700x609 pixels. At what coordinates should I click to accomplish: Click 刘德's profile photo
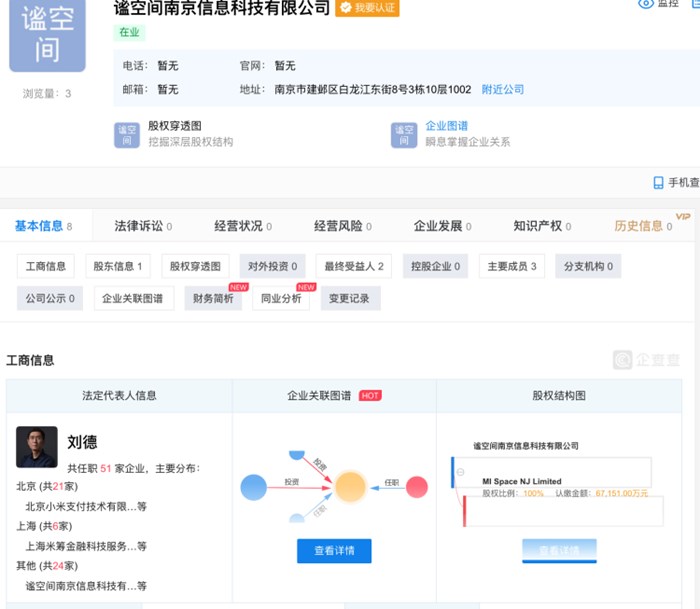(x=37, y=447)
